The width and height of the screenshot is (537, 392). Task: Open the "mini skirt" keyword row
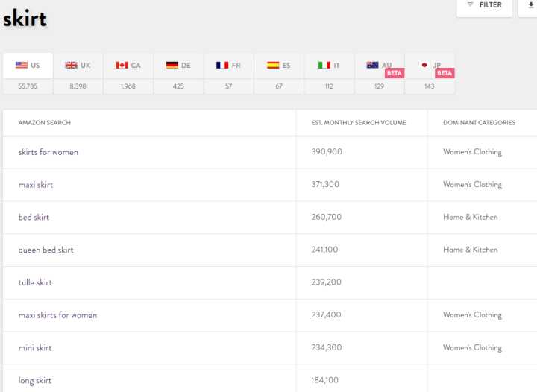point(35,348)
